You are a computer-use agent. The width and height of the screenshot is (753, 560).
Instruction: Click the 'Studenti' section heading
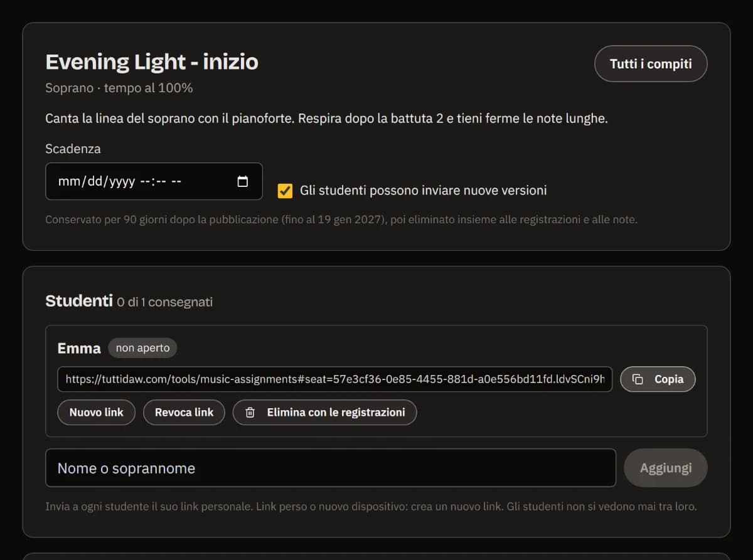click(79, 301)
